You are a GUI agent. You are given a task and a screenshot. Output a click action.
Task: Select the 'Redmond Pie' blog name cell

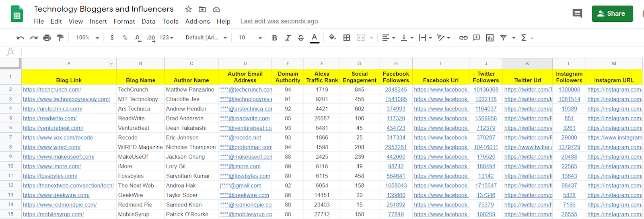tap(140, 205)
